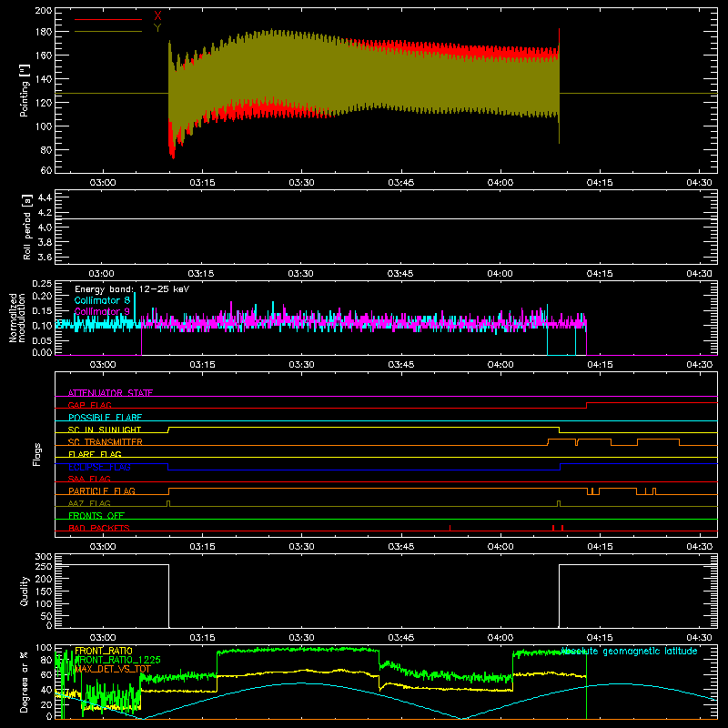
Task: Select the 'Pointing' y-axis title
Action: pyautogui.click(x=25, y=90)
